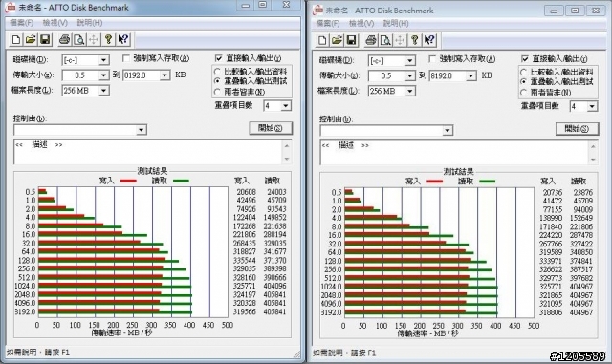The image size is (612, 364).
Task: Select 兩者皆非 radio in right window
Action: (x=524, y=93)
